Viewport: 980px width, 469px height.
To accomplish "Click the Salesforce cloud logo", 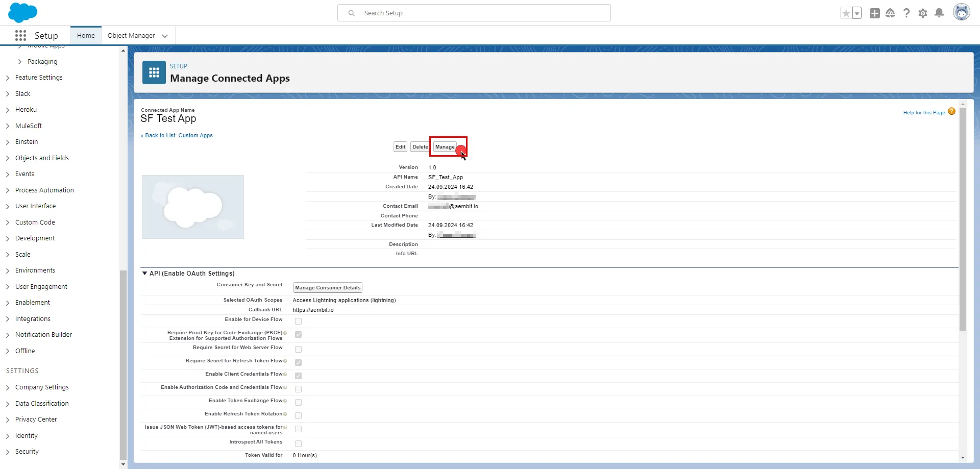I will click(x=23, y=13).
